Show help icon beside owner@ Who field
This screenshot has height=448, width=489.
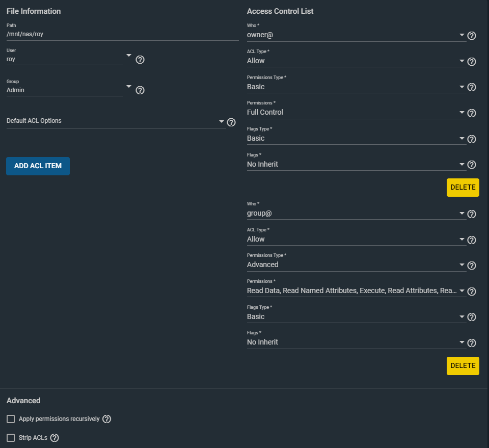pyautogui.click(x=472, y=36)
